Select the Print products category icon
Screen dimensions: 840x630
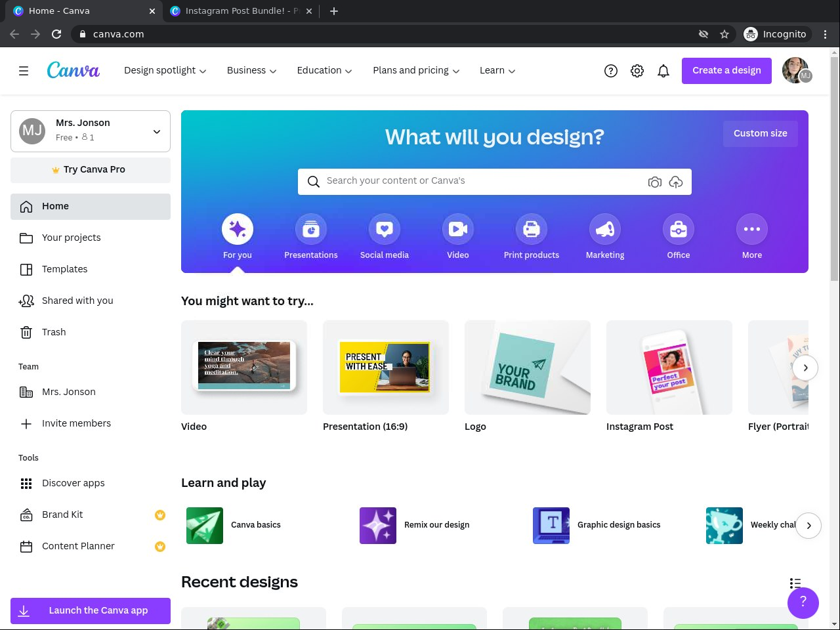532,229
